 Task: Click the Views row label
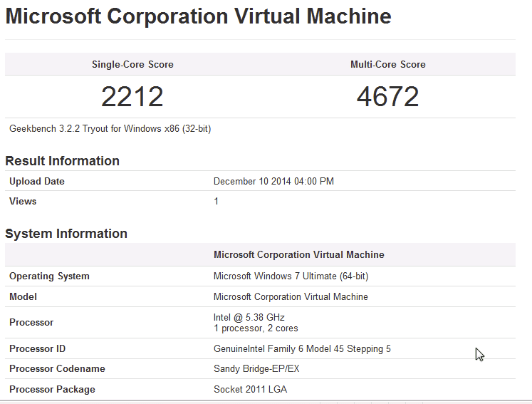(x=23, y=202)
